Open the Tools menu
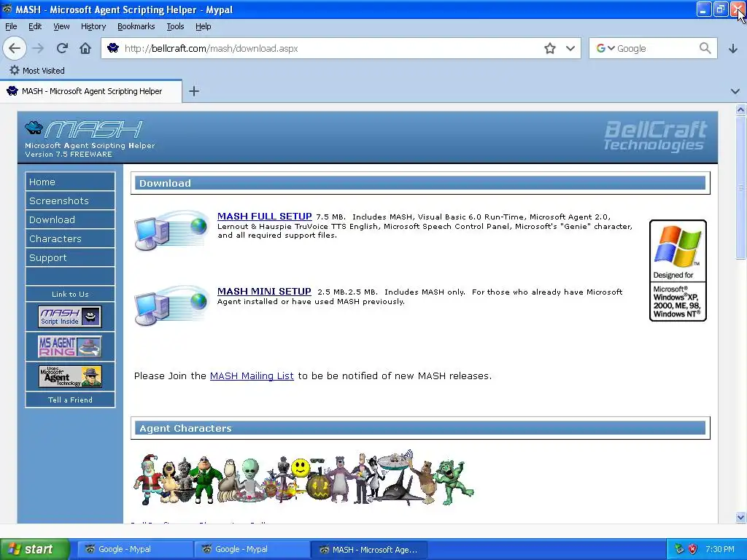The image size is (747, 560). (x=175, y=26)
